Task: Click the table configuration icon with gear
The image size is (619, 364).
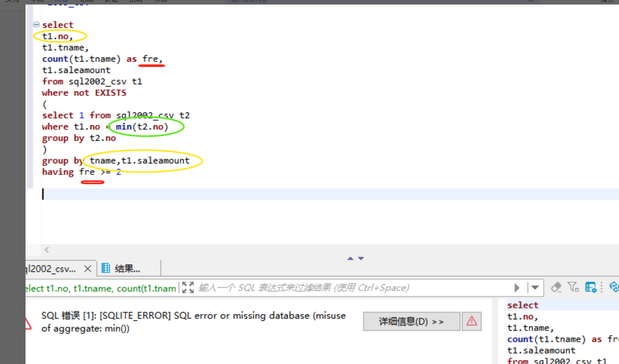Action: [x=591, y=287]
